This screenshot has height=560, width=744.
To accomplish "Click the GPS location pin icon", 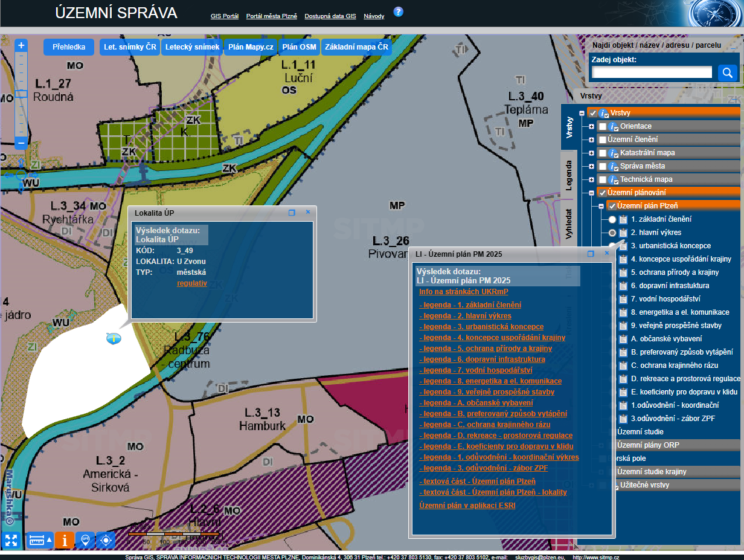I will click(x=85, y=540).
